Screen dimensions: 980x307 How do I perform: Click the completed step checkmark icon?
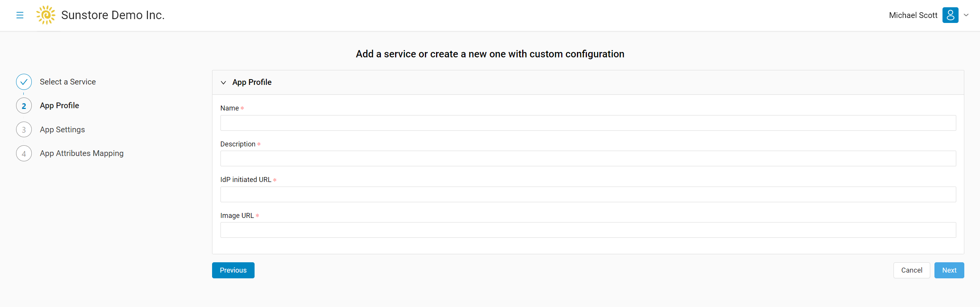(x=24, y=82)
